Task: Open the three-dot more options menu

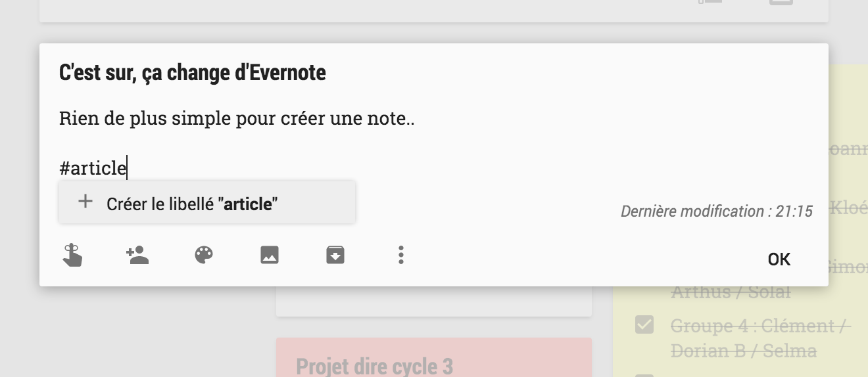Action: 401,255
